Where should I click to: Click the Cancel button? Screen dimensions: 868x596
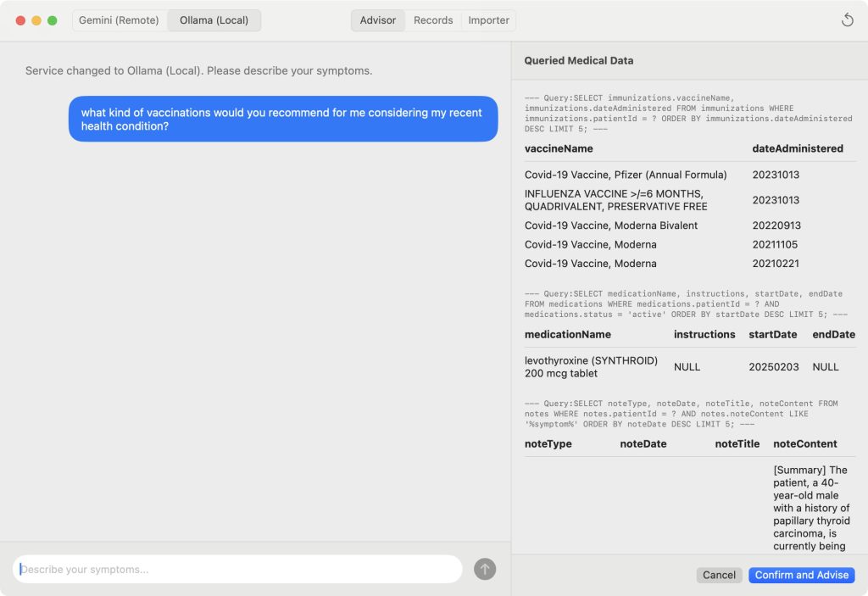719,575
